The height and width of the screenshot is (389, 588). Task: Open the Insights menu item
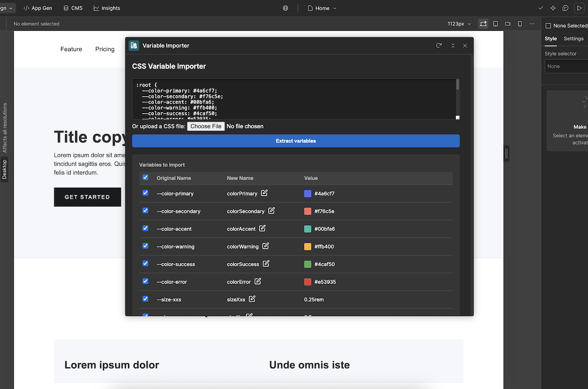tap(107, 8)
